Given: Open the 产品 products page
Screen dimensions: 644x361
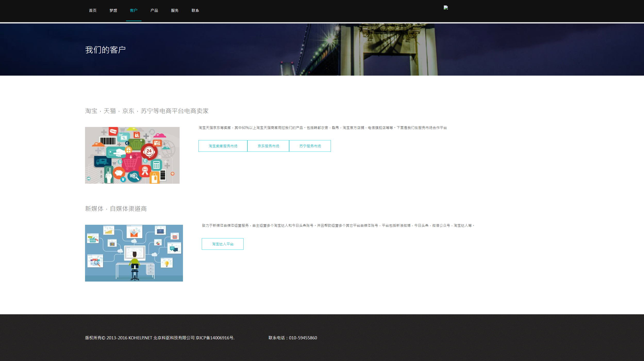Looking at the screenshot, I should click(154, 11).
